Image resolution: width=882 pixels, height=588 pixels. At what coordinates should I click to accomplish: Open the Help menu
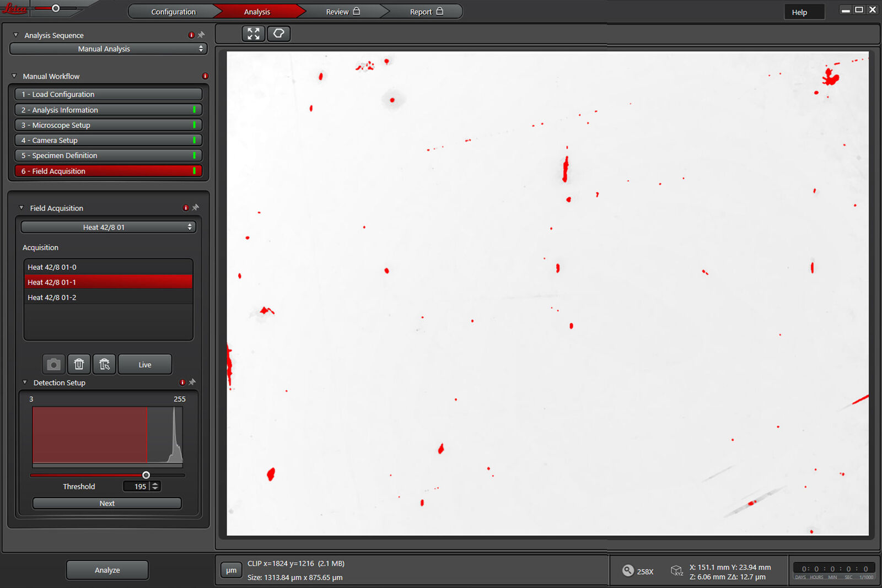pos(804,12)
